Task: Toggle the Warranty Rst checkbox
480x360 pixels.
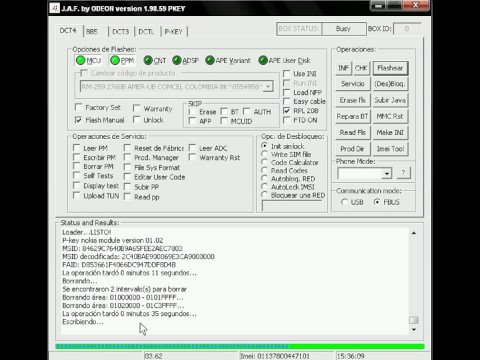Action: tap(192, 157)
